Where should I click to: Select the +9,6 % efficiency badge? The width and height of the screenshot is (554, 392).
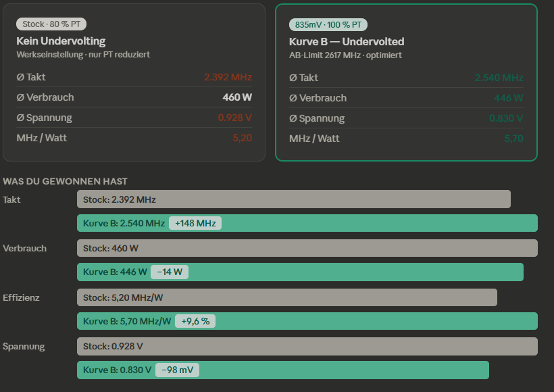pos(195,321)
